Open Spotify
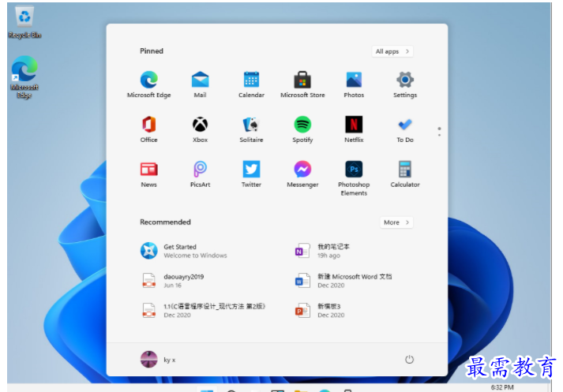 click(x=302, y=129)
